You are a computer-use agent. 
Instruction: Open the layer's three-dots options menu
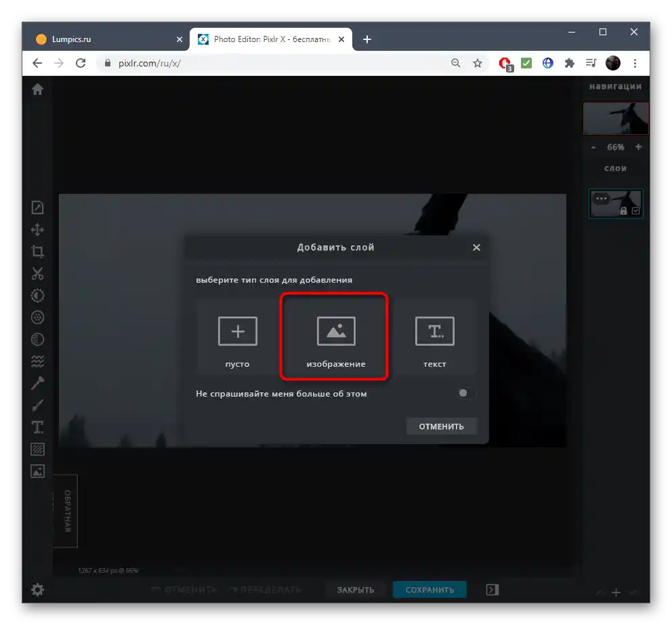602,198
